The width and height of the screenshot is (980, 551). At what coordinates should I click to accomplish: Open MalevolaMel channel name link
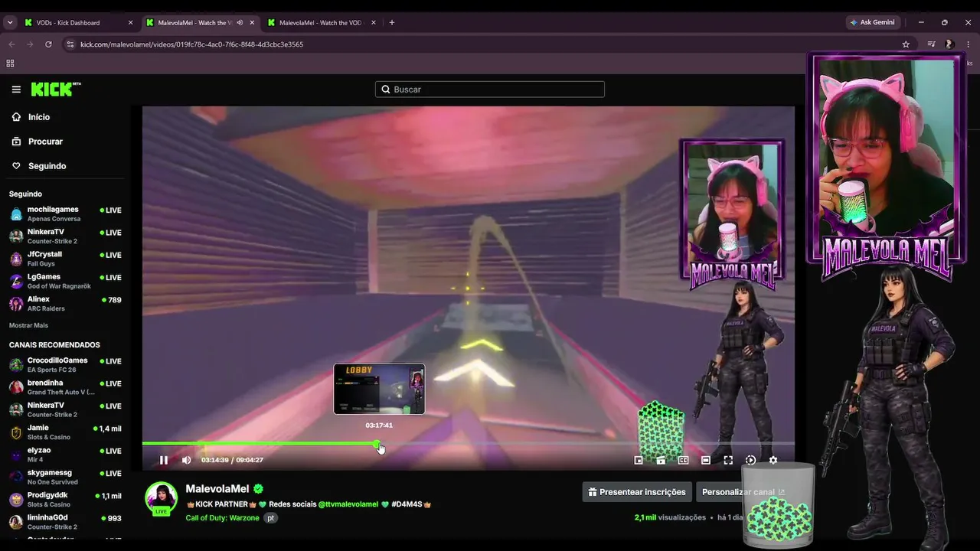[217, 489]
